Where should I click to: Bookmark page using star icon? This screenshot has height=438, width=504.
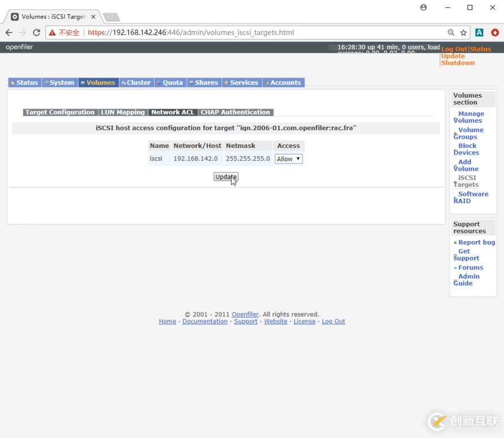tap(463, 33)
